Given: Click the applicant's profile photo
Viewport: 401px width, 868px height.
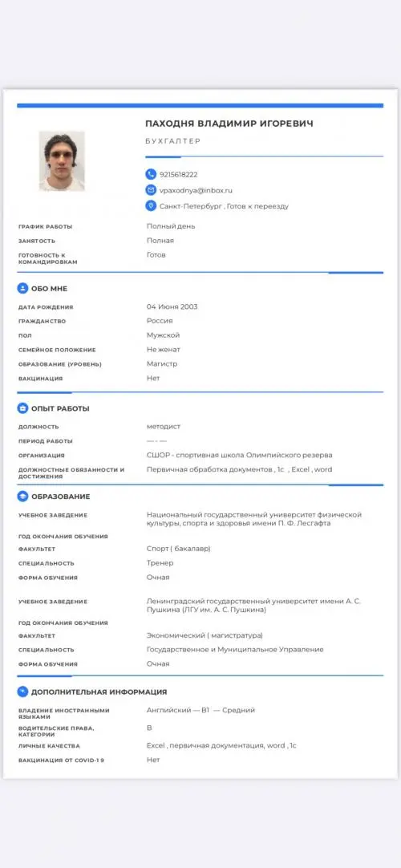Looking at the screenshot, I should tap(62, 161).
